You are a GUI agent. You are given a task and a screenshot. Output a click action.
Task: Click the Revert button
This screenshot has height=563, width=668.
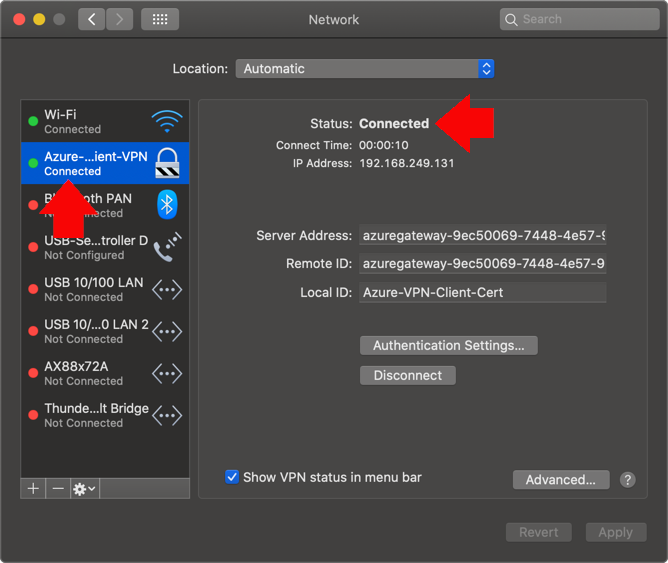(538, 532)
